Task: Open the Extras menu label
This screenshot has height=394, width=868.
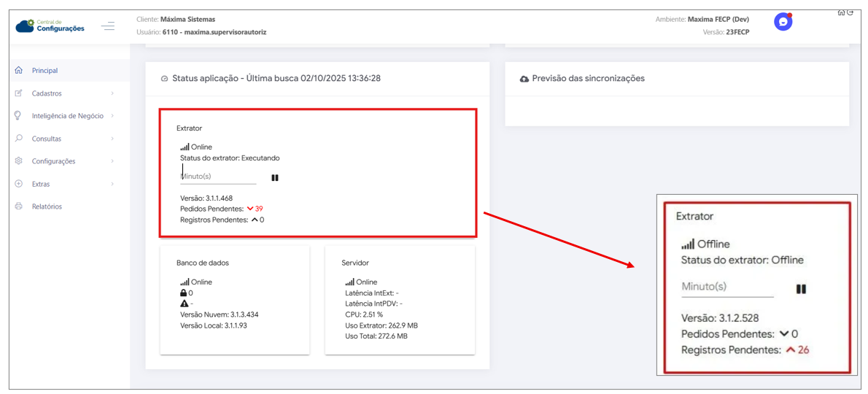Action: click(41, 184)
